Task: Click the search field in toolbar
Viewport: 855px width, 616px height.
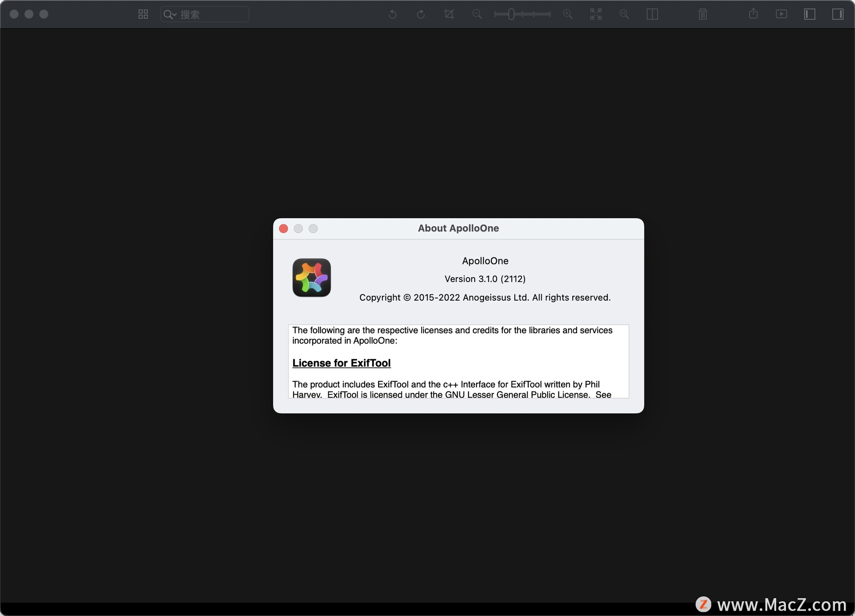Action: click(204, 14)
